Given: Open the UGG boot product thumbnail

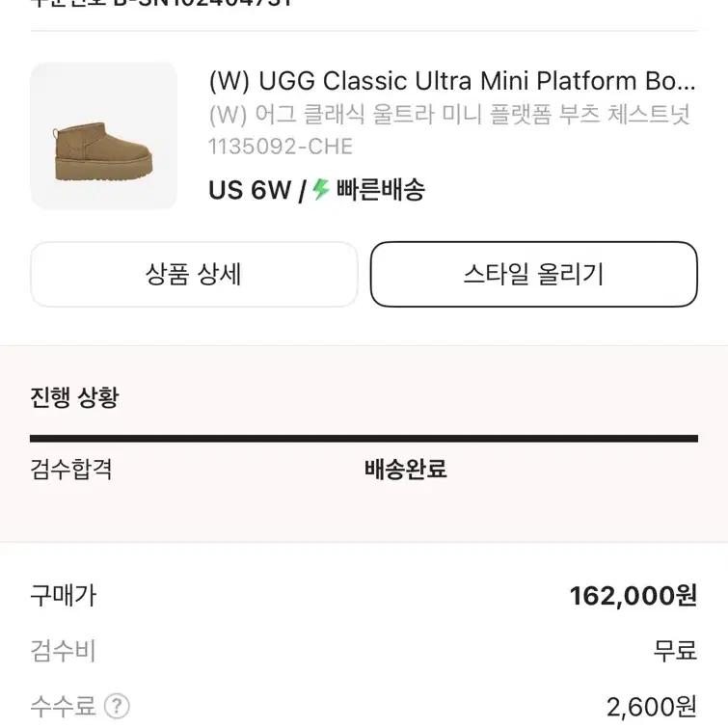Looking at the screenshot, I should click(x=103, y=136).
